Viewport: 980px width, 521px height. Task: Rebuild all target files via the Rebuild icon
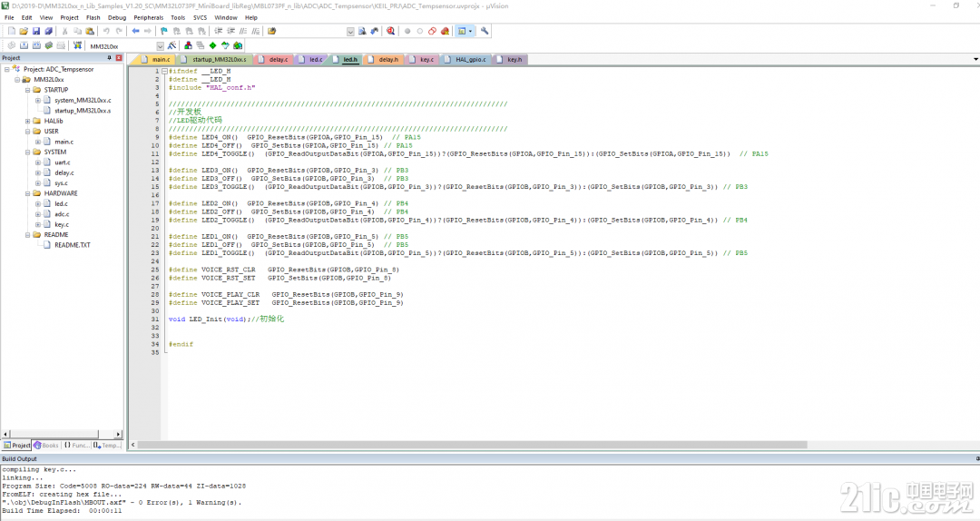click(x=36, y=45)
